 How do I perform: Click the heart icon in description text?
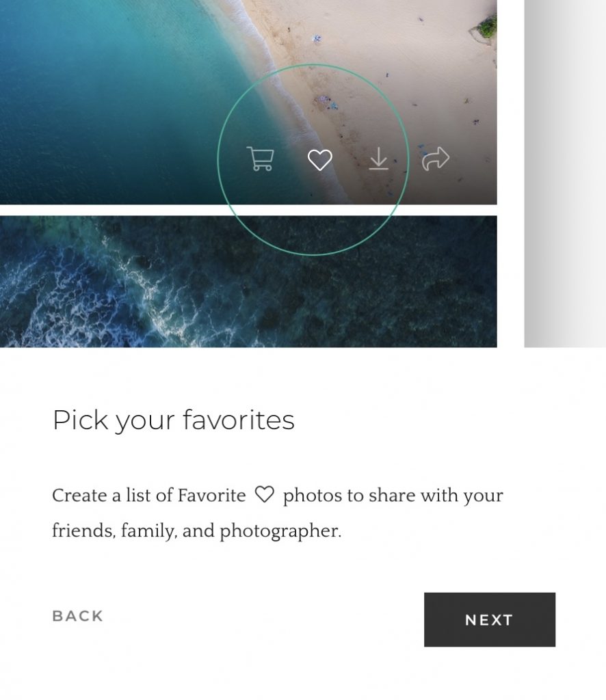tap(264, 495)
